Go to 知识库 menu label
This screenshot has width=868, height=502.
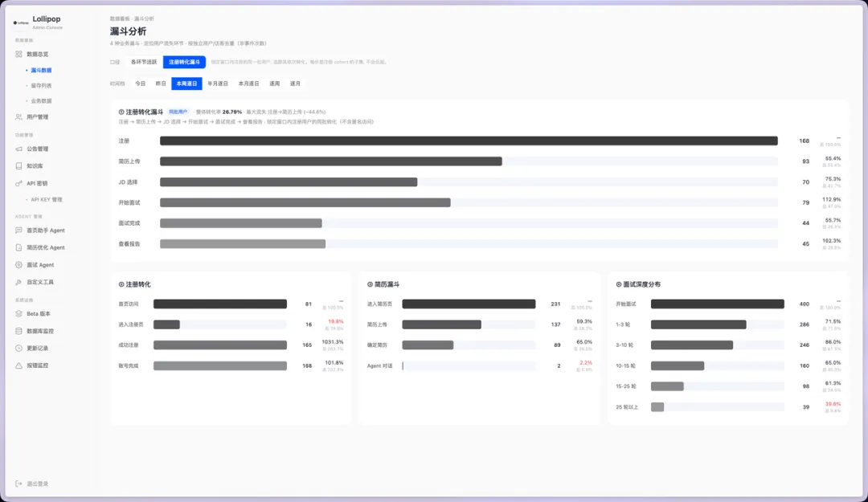tap(35, 166)
